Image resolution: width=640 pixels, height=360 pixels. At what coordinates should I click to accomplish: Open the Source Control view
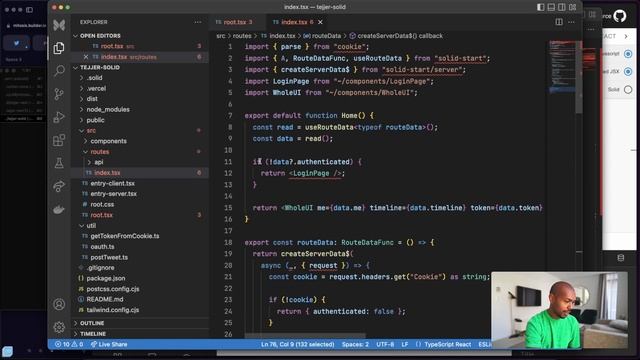tap(59, 94)
